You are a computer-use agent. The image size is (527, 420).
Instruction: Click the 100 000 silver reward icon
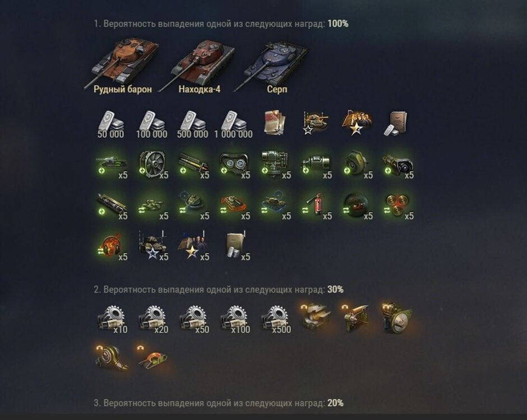152,124
